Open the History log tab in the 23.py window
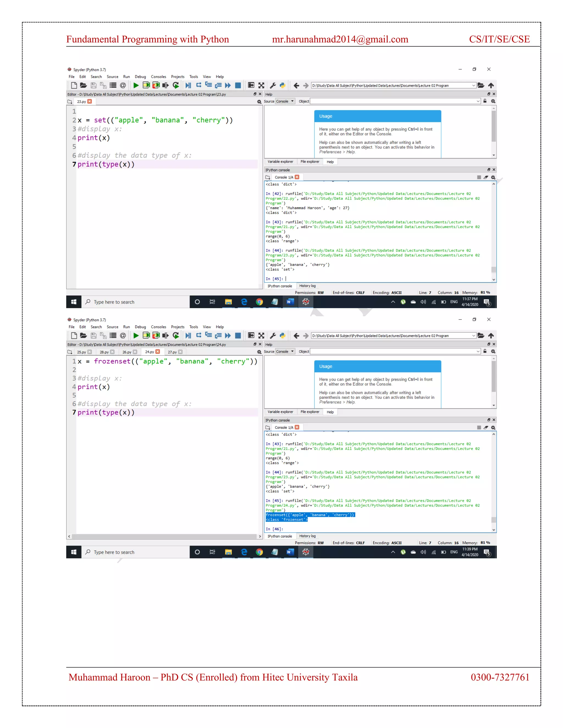The width and height of the screenshot is (563, 728). point(307,286)
